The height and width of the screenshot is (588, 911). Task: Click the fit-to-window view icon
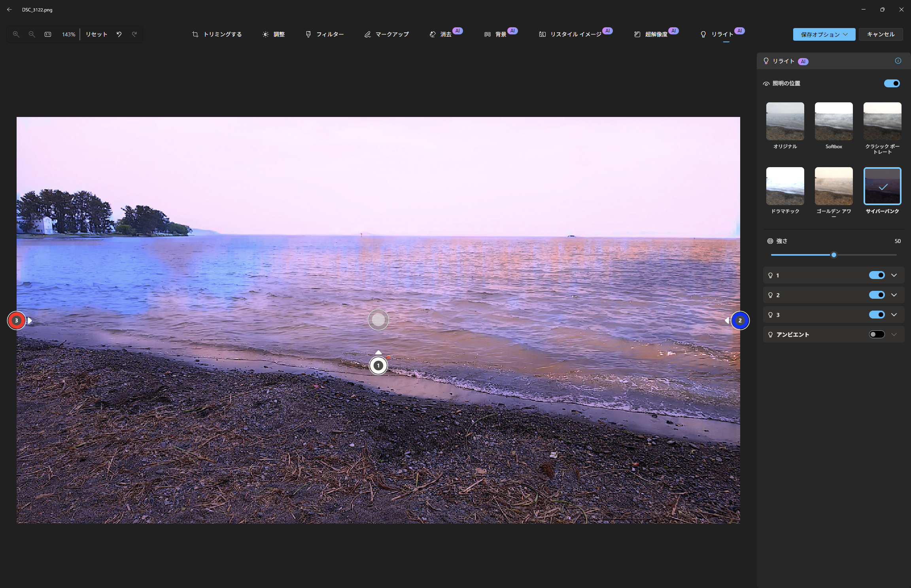48,34
